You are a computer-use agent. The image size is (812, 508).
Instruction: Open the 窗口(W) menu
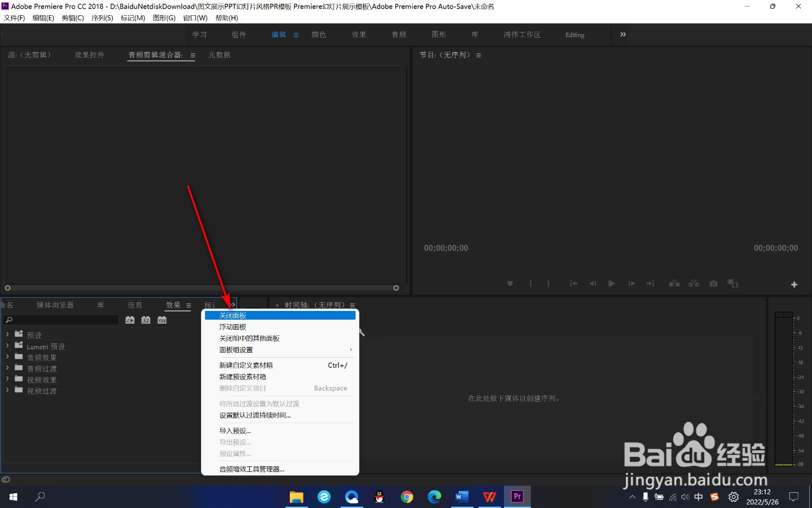[195, 18]
